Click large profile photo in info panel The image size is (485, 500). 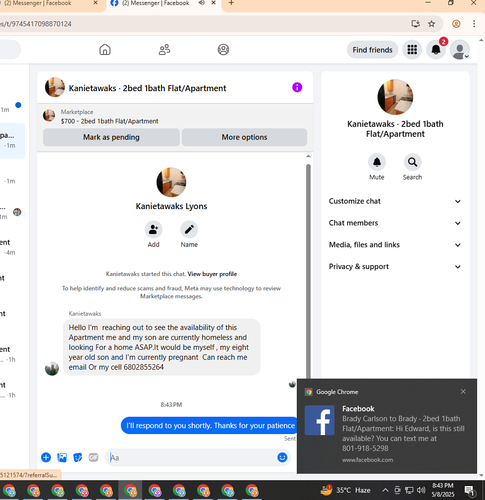pyautogui.click(x=395, y=97)
